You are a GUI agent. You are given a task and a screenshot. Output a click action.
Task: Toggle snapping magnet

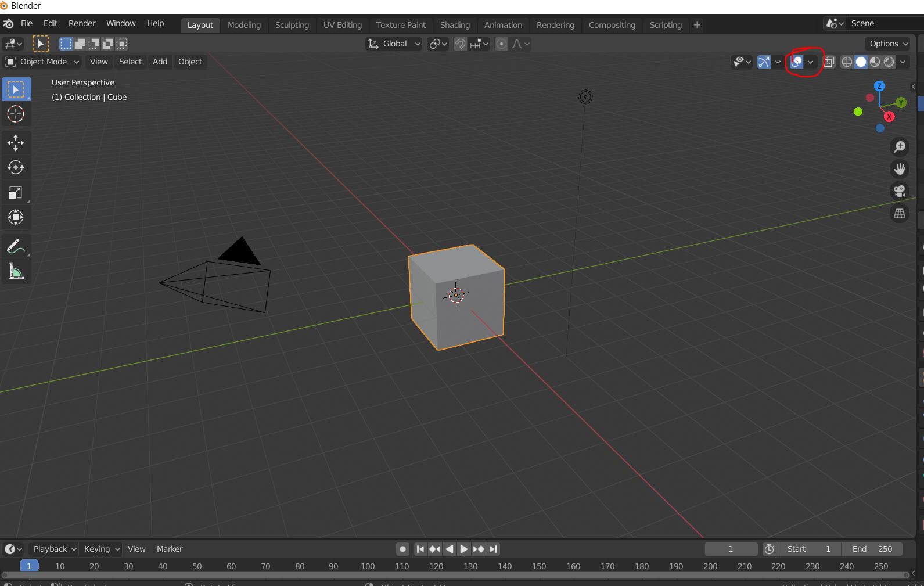point(460,44)
